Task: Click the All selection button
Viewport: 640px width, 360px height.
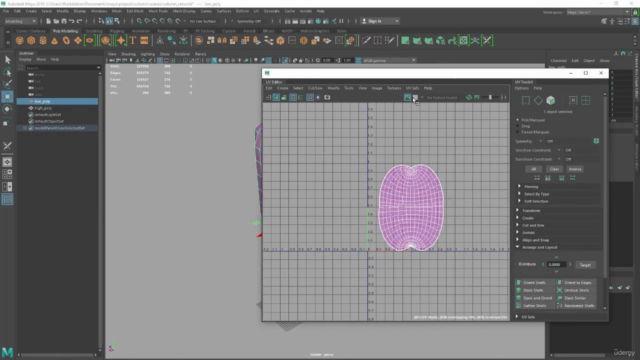Action: [x=533, y=169]
